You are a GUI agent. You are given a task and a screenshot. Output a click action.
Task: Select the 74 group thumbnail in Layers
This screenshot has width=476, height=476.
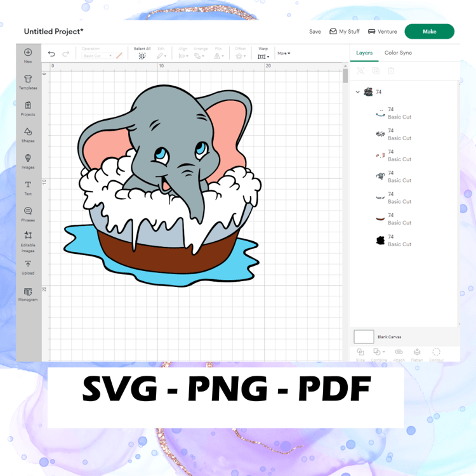point(368,91)
